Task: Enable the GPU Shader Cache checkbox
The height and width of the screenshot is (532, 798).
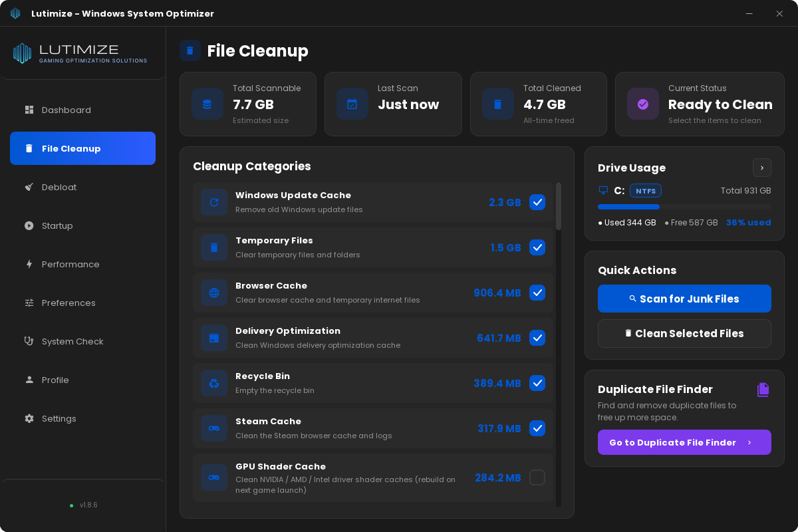Action: [x=537, y=477]
